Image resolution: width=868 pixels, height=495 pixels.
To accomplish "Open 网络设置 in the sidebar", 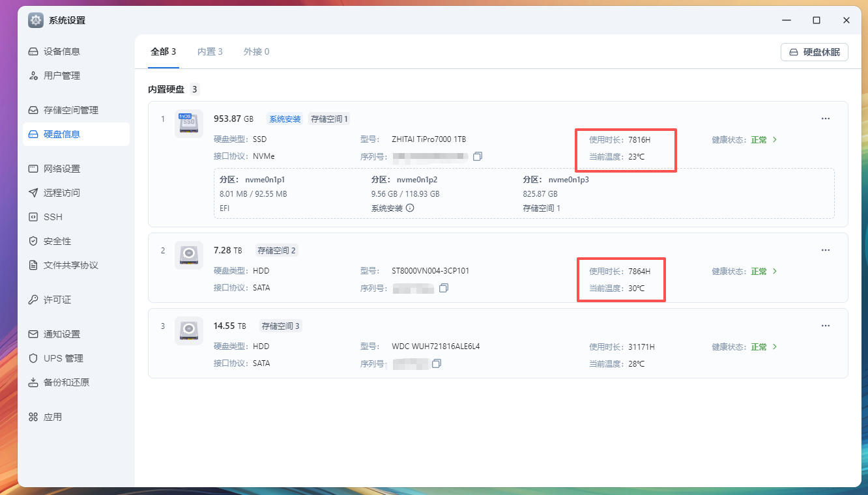I will tap(76, 169).
